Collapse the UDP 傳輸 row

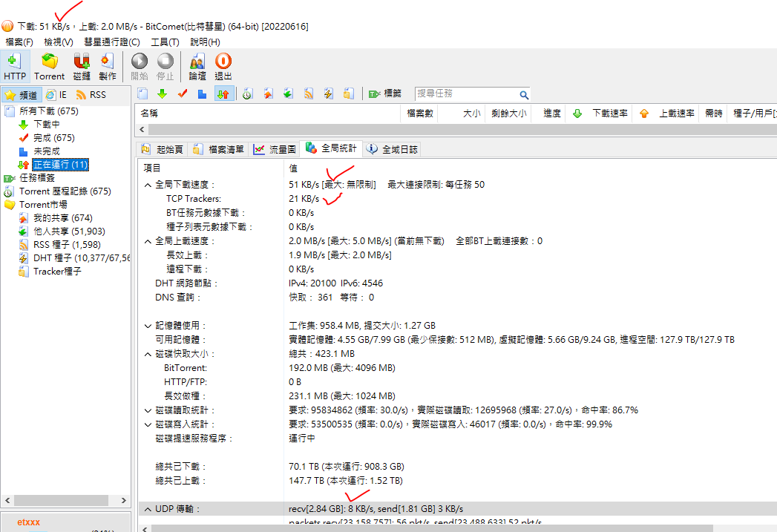pos(148,509)
